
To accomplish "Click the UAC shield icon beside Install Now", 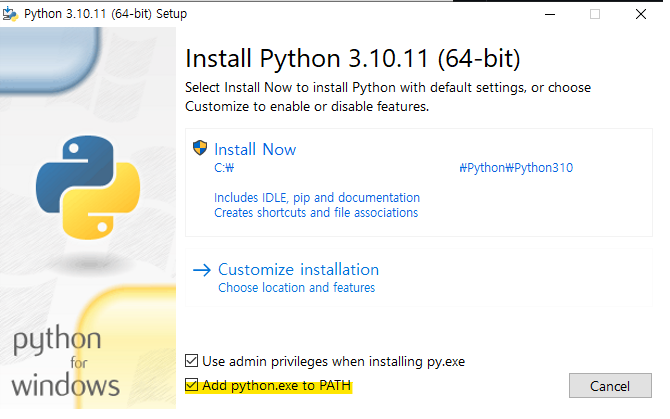I will pos(200,148).
